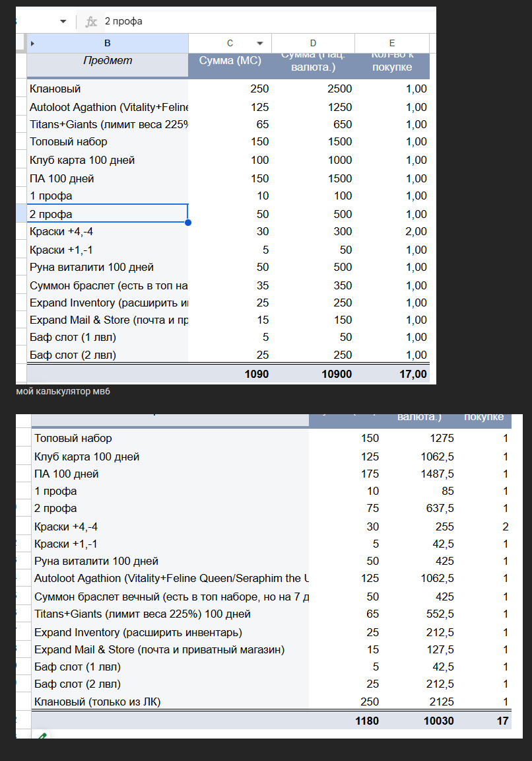Click 'Топовый набор' in the lower table
The image size is (532, 761).
(x=73, y=438)
